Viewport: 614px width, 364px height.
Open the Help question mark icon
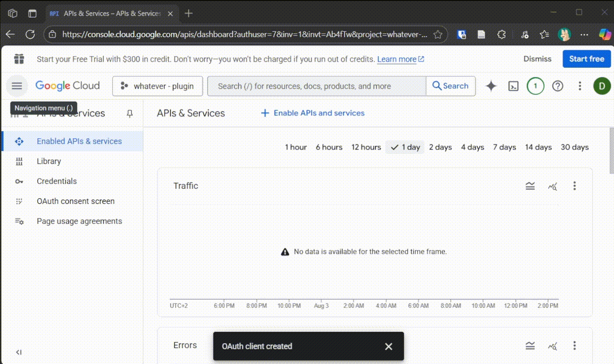pos(558,86)
